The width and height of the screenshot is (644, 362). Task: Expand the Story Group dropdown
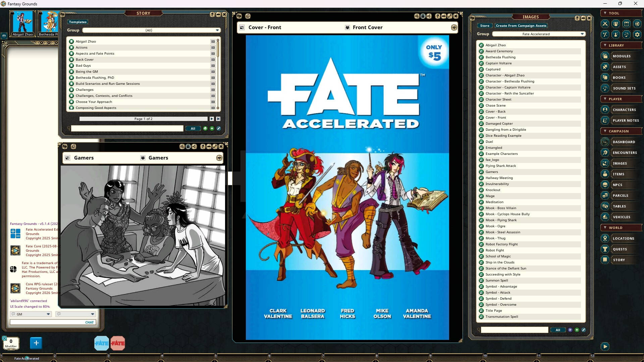coord(217,30)
